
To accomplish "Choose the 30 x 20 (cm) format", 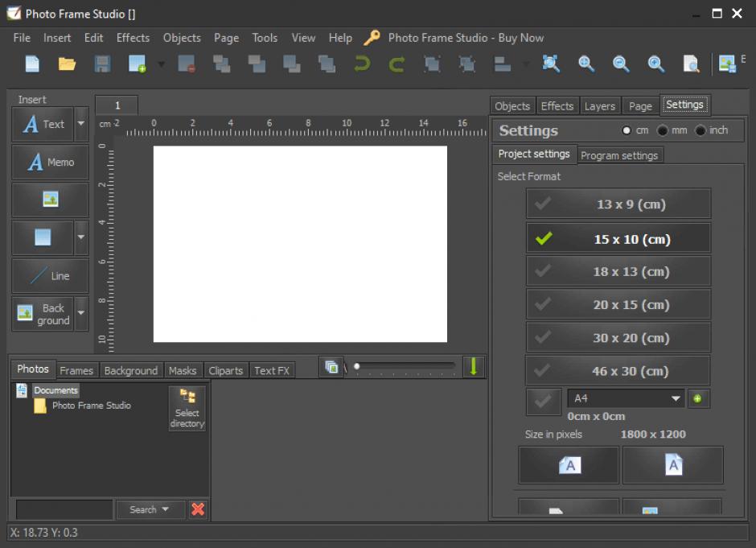I will (618, 338).
